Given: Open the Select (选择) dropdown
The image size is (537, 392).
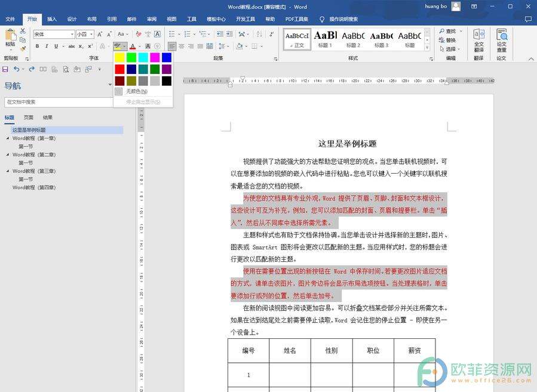Looking at the screenshot, I should [x=450, y=49].
